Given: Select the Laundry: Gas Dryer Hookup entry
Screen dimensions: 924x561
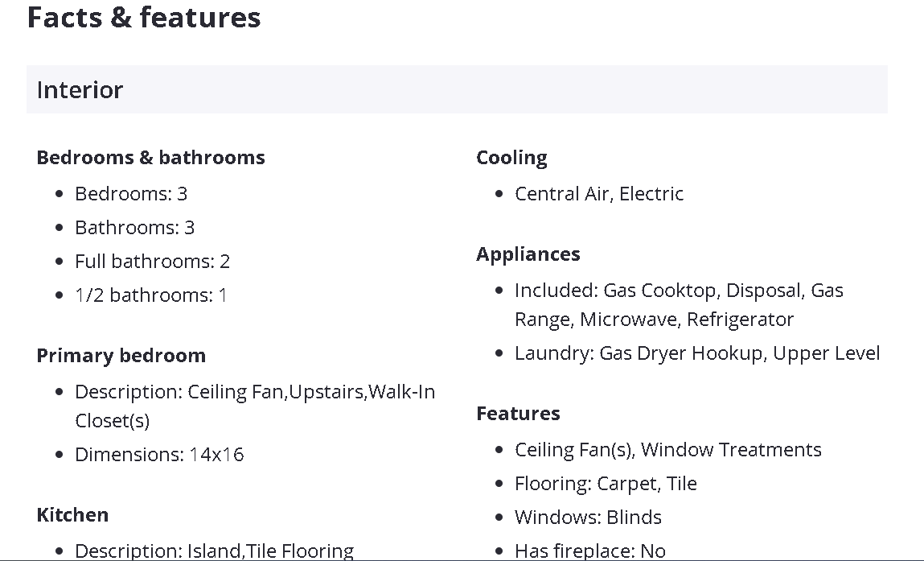Looking at the screenshot, I should pos(697,353).
